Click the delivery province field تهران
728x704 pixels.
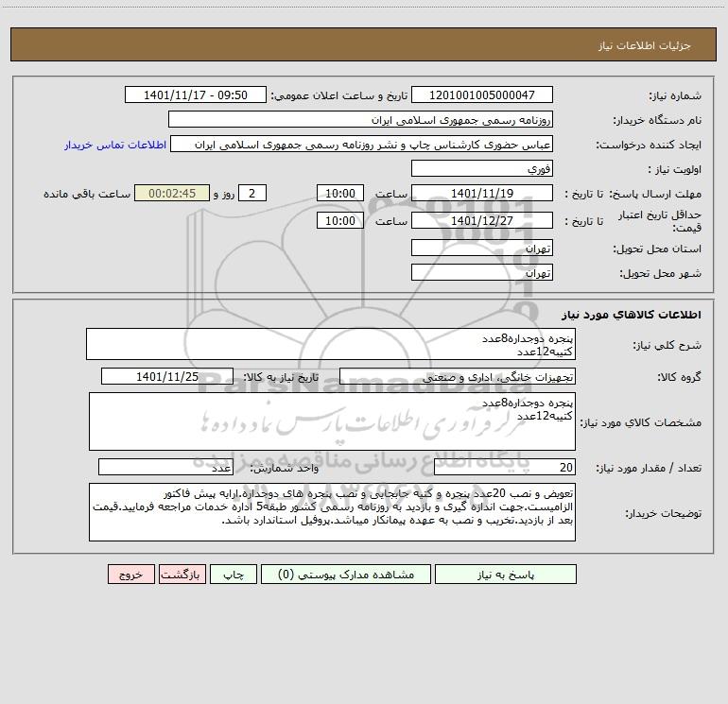coord(482,248)
